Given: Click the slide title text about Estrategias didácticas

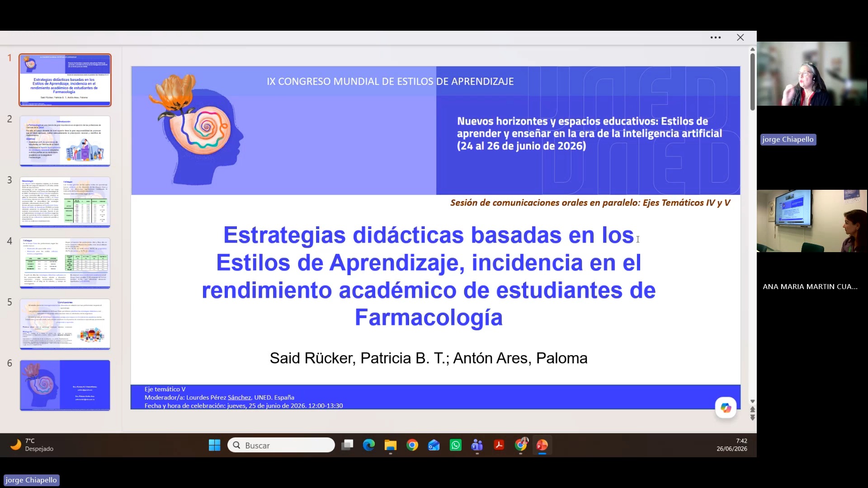Looking at the screenshot, I should [x=429, y=276].
